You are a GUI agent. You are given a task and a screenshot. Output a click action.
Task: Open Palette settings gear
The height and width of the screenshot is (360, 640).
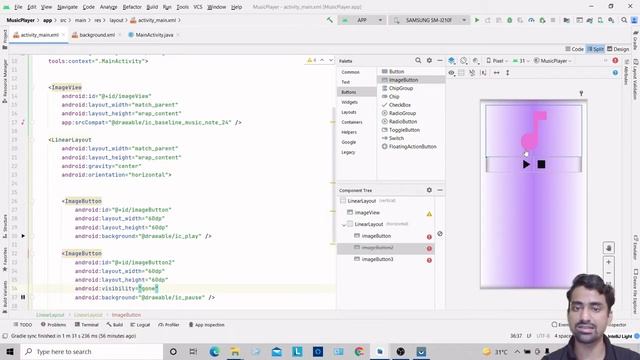click(x=429, y=60)
